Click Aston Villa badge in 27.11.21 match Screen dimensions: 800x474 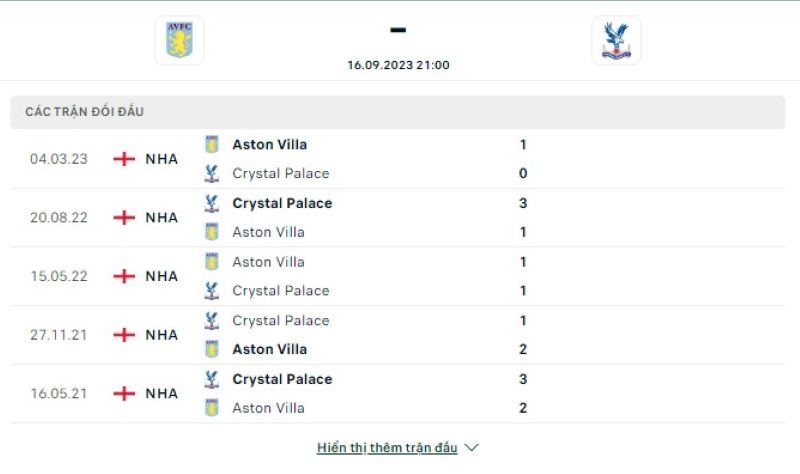[x=211, y=349]
